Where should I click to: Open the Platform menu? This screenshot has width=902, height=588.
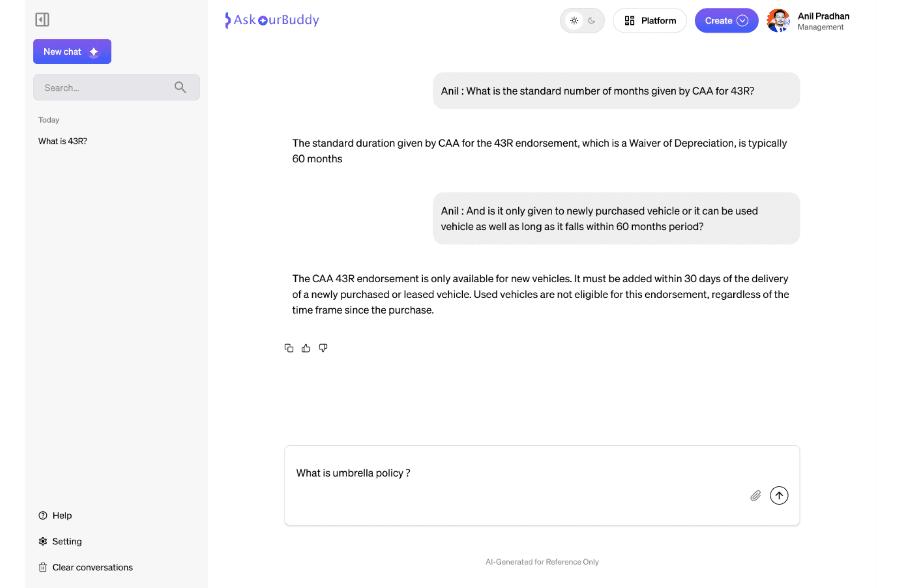(x=650, y=20)
